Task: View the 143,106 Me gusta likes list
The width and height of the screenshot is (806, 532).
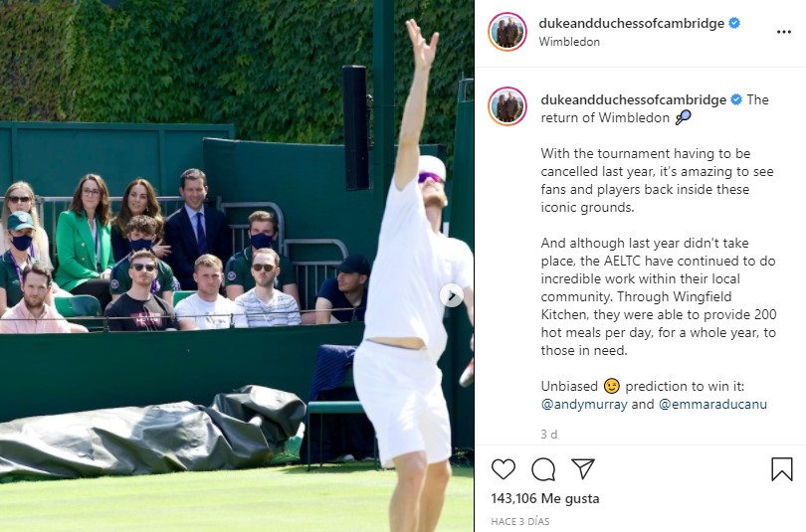Action: tap(545, 498)
